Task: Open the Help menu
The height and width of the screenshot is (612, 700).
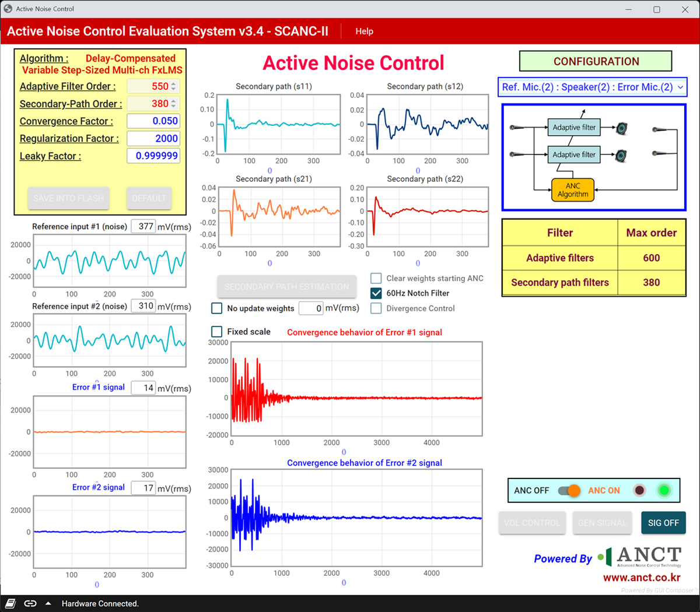Action: point(364,31)
